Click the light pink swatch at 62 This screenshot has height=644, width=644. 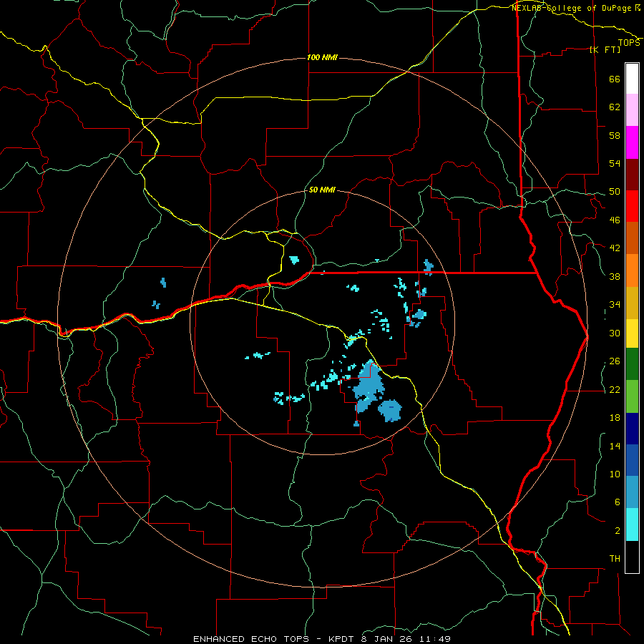click(632, 109)
